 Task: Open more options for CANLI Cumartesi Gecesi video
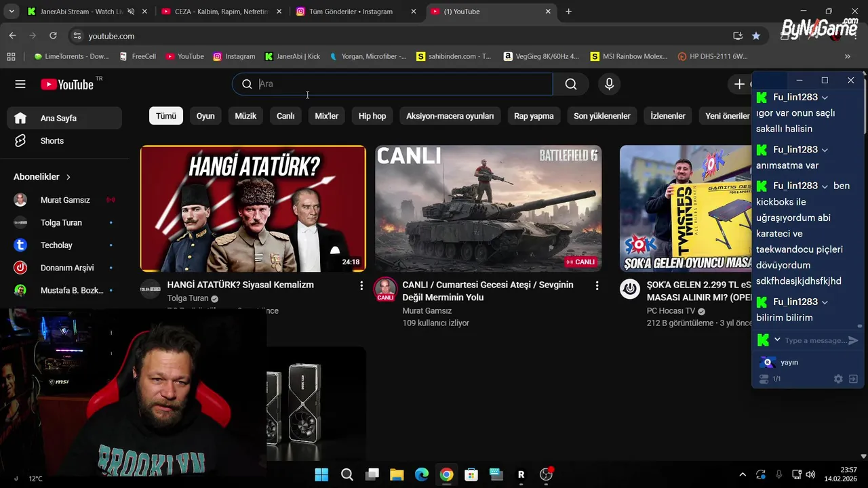pos(597,286)
